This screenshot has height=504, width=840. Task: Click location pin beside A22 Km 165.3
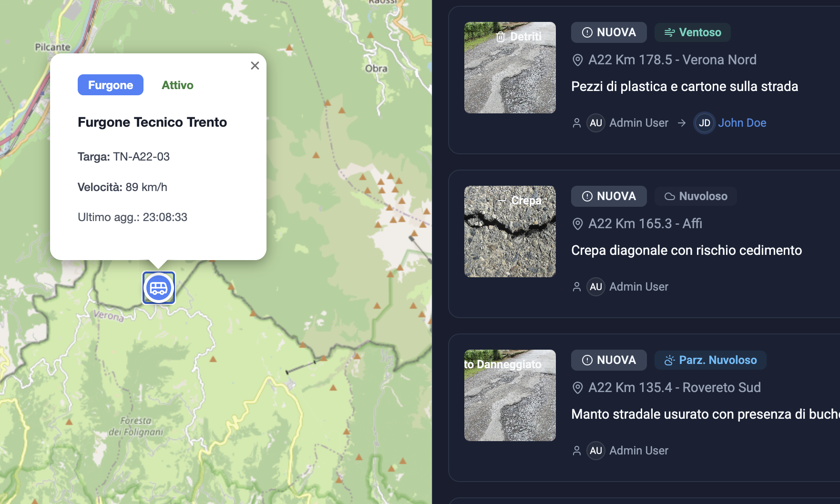(577, 224)
